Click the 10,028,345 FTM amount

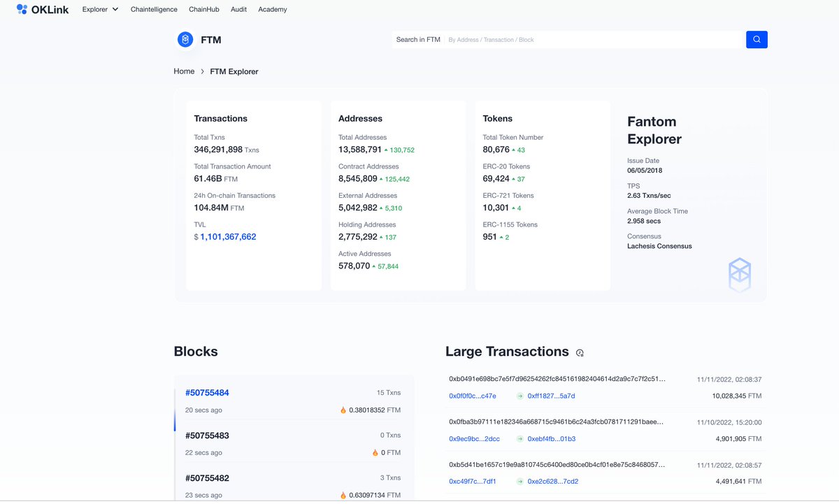pos(737,396)
